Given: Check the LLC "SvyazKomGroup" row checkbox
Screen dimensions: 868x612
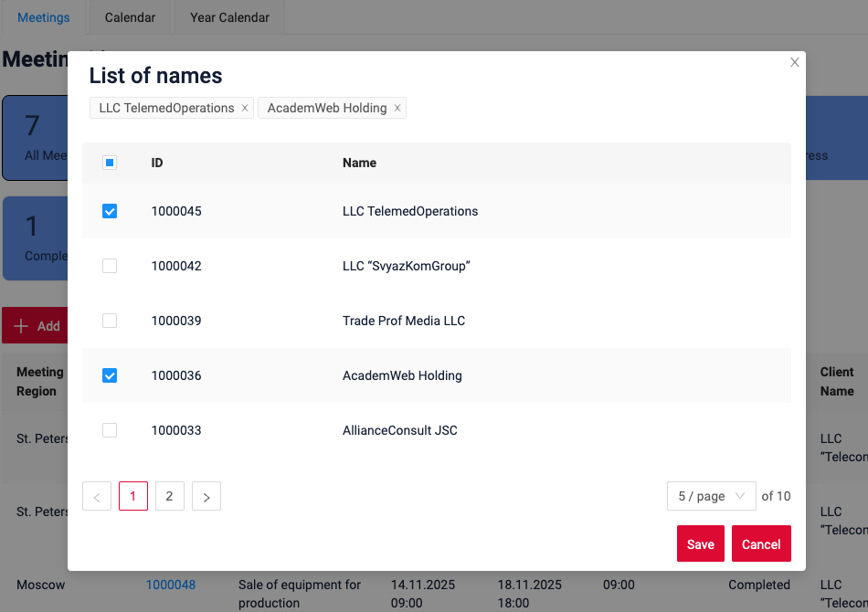Looking at the screenshot, I should [x=110, y=266].
